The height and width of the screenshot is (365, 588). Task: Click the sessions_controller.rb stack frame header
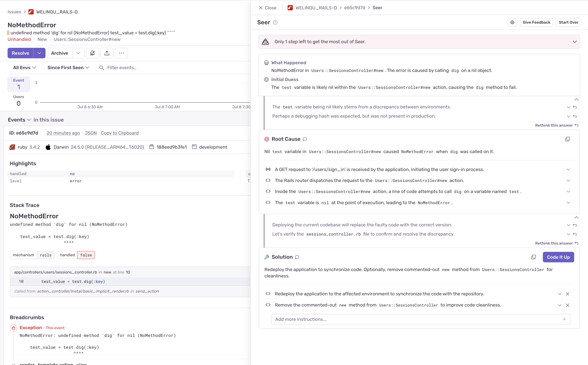(130, 272)
